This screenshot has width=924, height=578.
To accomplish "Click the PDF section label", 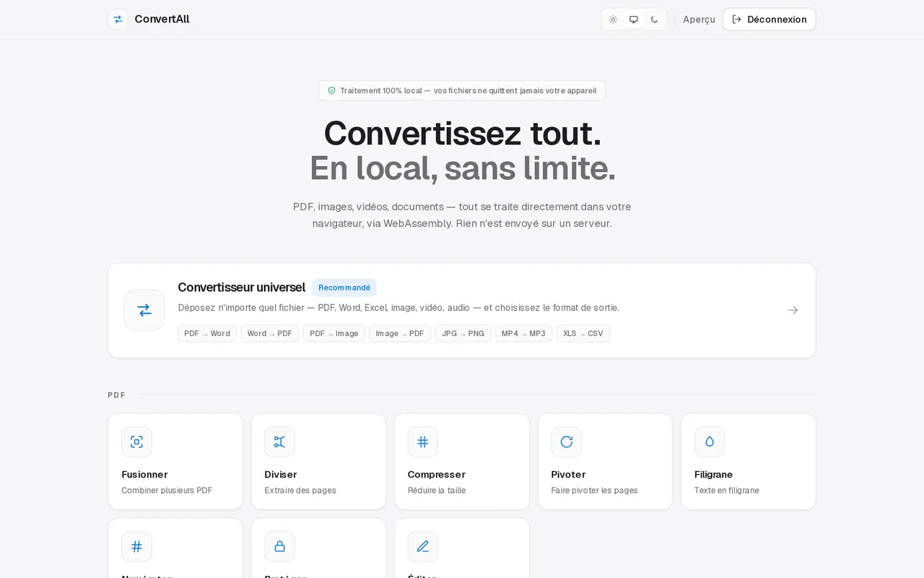I will click(116, 395).
